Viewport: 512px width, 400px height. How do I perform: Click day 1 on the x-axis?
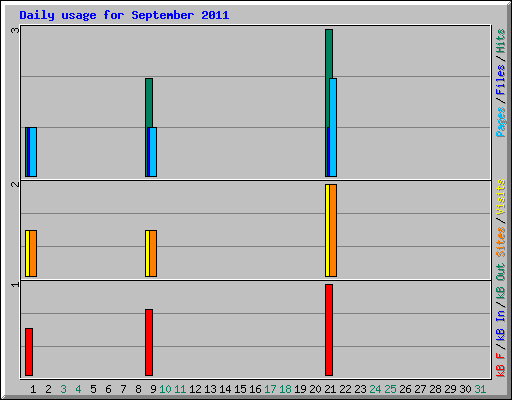[x=33, y=389]
